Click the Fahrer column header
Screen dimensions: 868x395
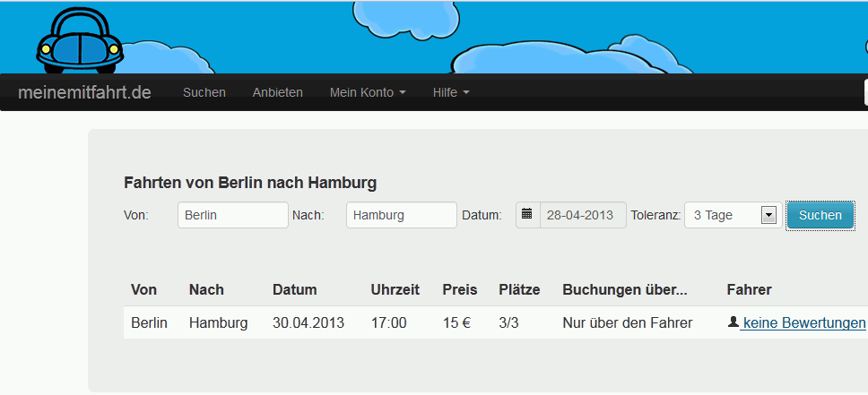pos(749,289)
